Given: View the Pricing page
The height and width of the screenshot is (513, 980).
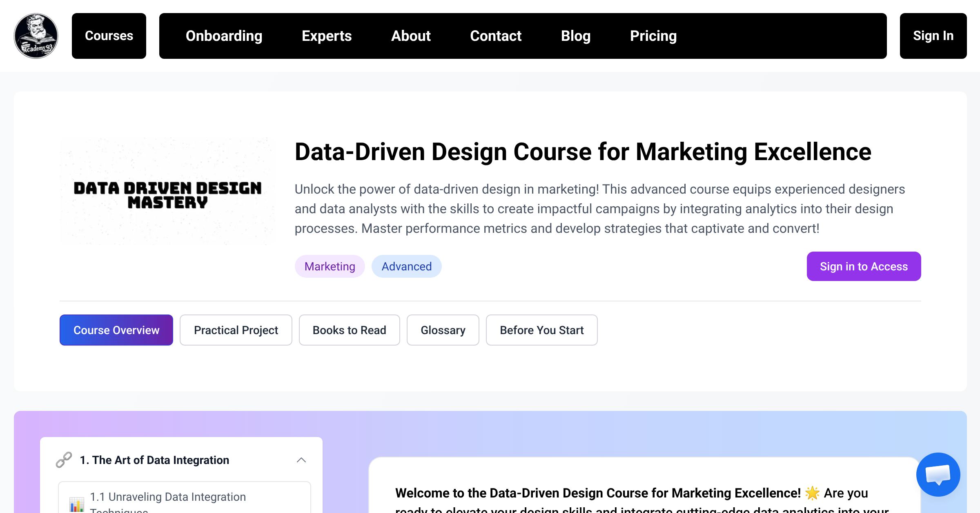Looking at the screenshot, I should point(653,36).
